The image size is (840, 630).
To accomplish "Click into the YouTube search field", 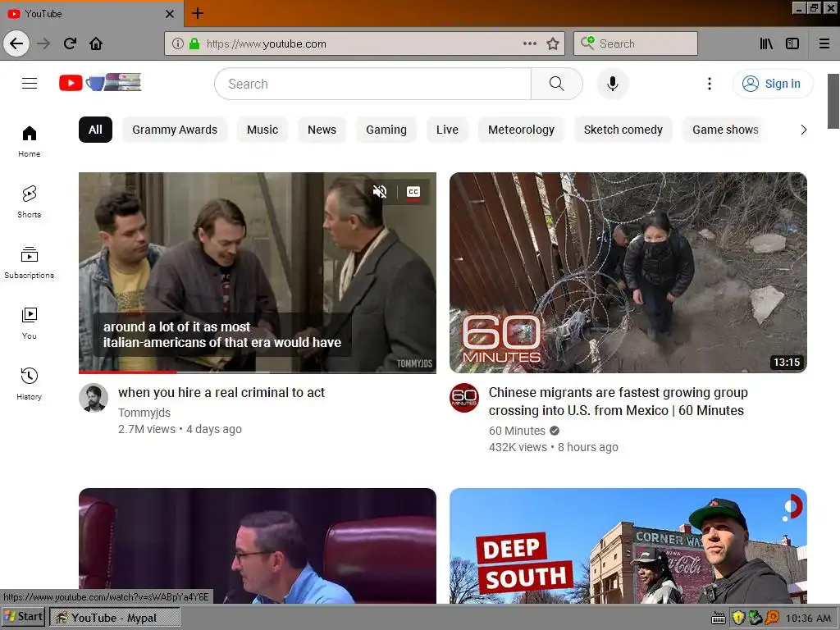I will coord(373,84).
